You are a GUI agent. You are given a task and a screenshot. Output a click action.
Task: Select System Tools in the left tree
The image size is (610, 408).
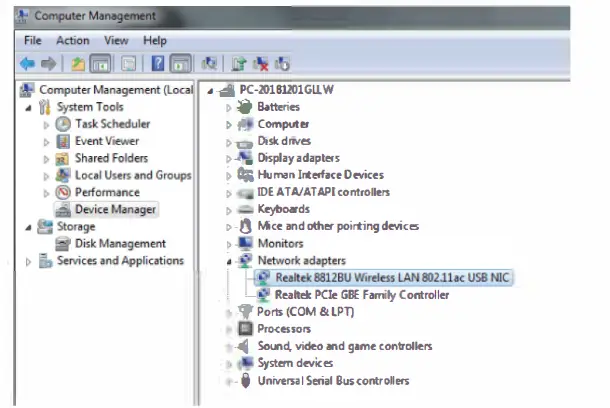coord(90,107)
